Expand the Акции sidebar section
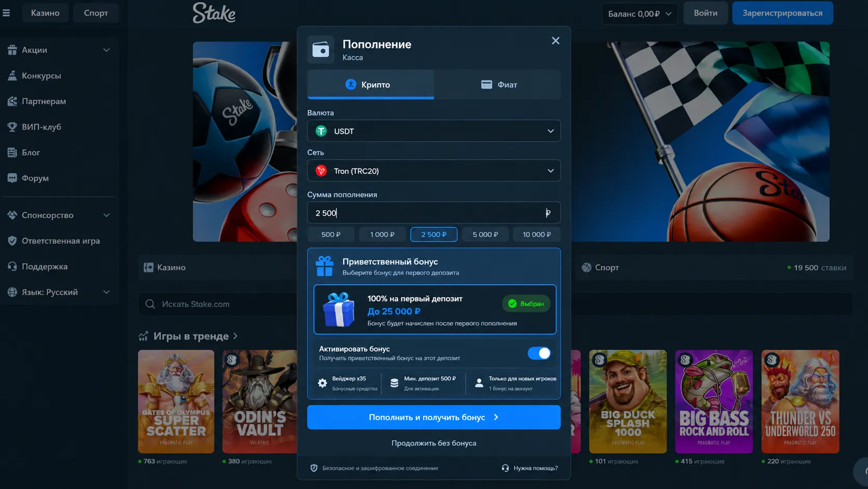Screen dimensions: 868x489 click(106, 50)
